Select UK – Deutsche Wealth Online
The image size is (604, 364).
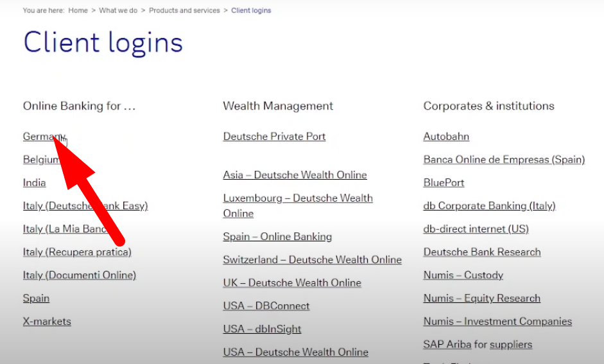tap(292, 282)
